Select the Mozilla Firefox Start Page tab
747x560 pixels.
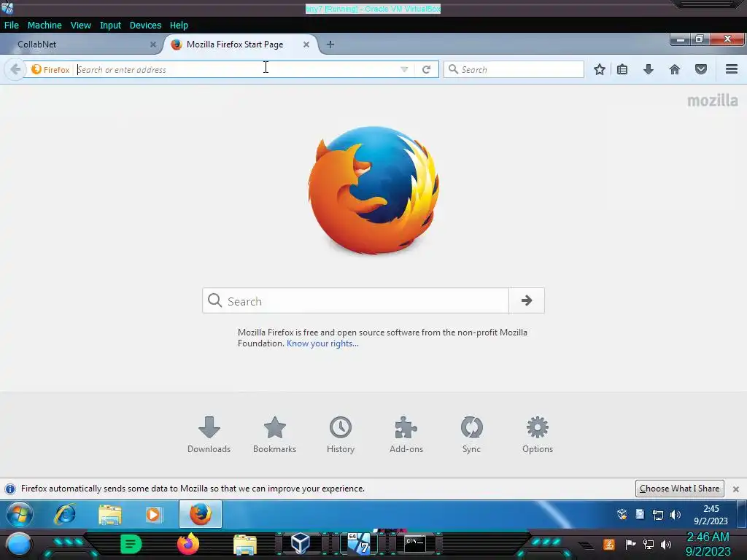235,44
